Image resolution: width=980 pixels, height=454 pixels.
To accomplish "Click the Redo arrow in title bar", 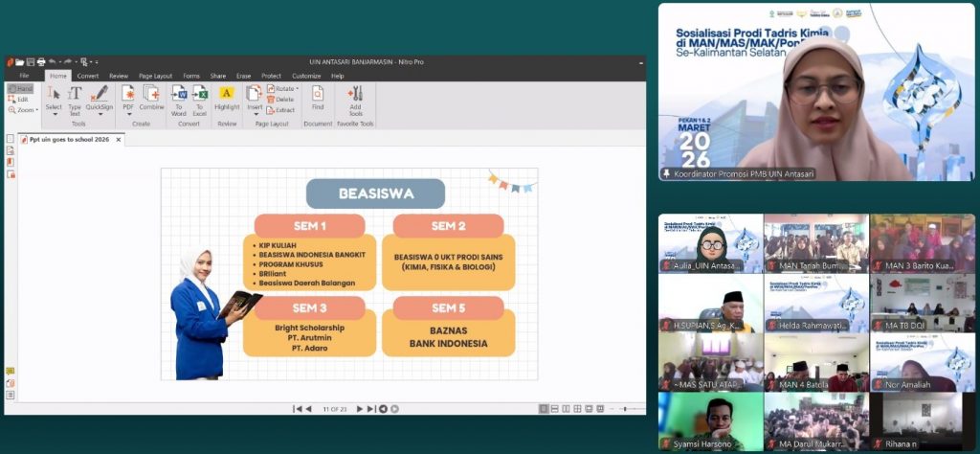I will pos(68,62).
